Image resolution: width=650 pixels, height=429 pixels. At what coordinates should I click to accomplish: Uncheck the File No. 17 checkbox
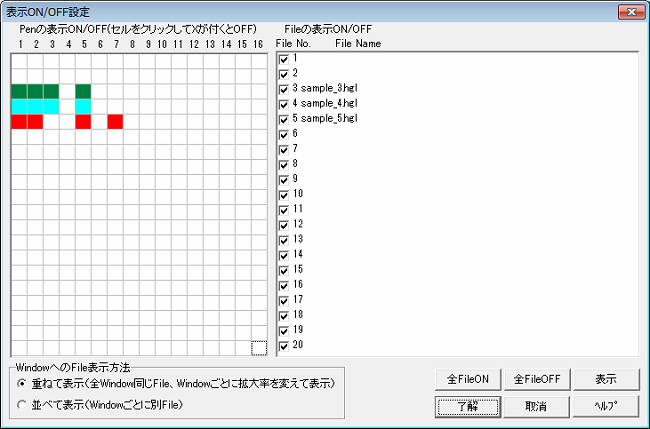tap(284, 301)
